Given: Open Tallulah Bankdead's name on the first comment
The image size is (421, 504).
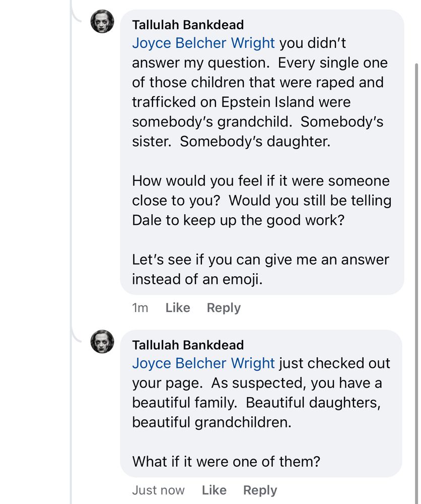Looking at the screenshot, I should point(188,25).
